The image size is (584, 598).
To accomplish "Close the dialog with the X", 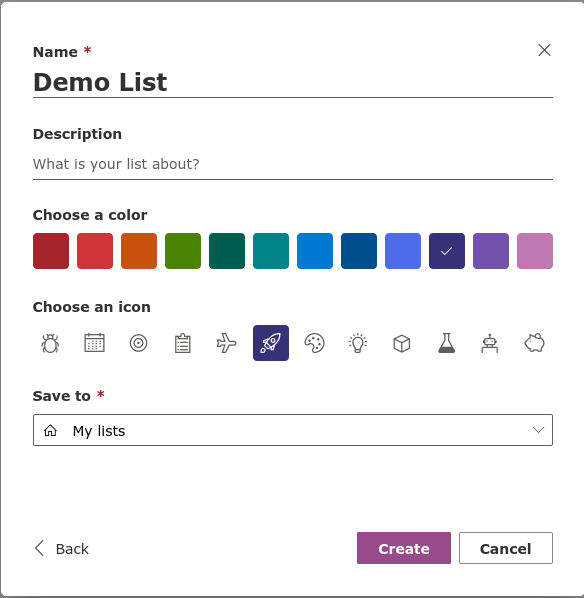I will tap(544, 50).
